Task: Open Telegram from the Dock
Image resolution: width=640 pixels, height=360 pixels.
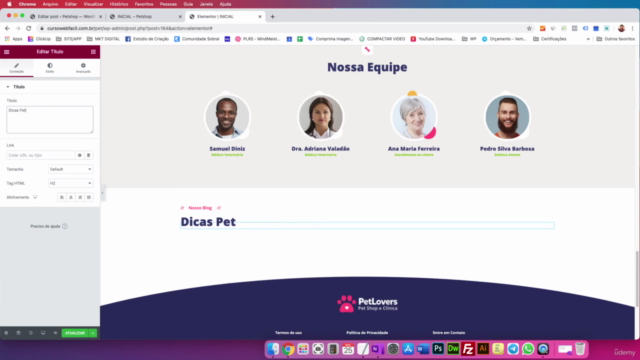Action: tap(513, 349)
